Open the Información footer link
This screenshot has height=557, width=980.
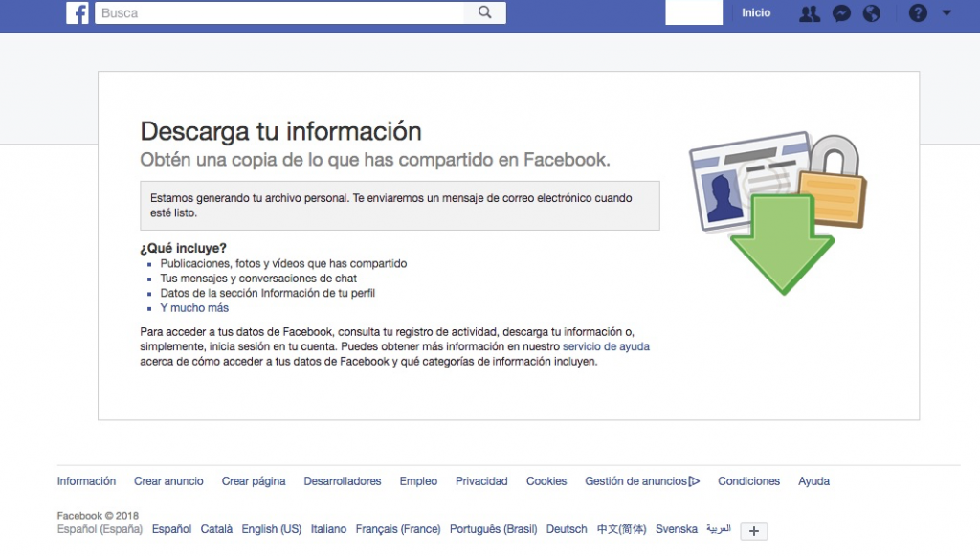tap(86, 480)
